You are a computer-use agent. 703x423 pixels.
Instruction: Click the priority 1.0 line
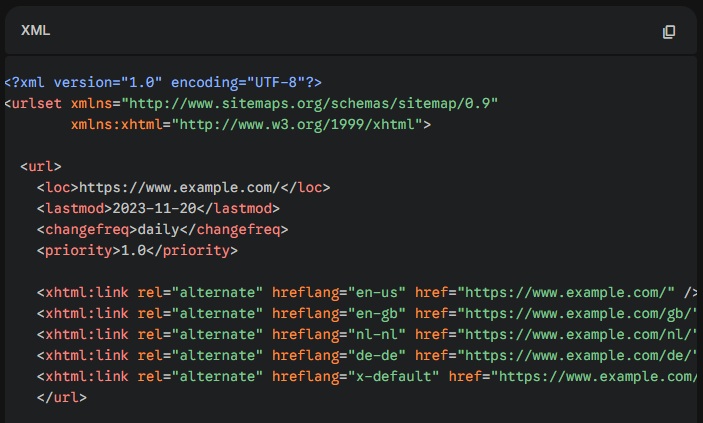click(137, 251)
